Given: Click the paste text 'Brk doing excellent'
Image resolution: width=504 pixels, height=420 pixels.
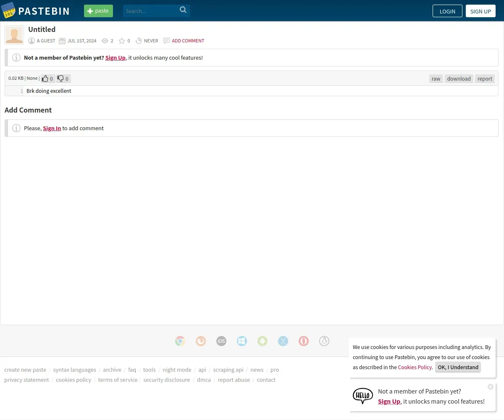Looking at the screenshot, I should [49, 91].
